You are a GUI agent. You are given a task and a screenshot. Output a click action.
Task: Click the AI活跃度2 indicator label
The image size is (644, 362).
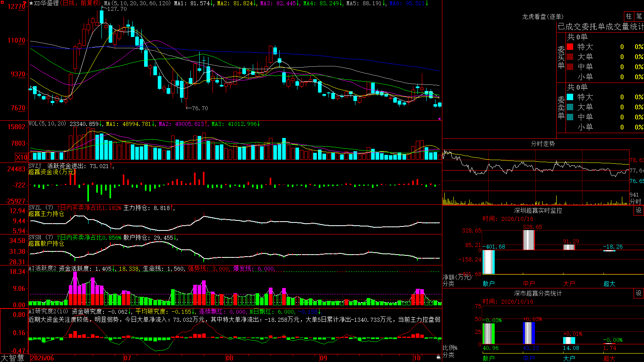point(43,269)
